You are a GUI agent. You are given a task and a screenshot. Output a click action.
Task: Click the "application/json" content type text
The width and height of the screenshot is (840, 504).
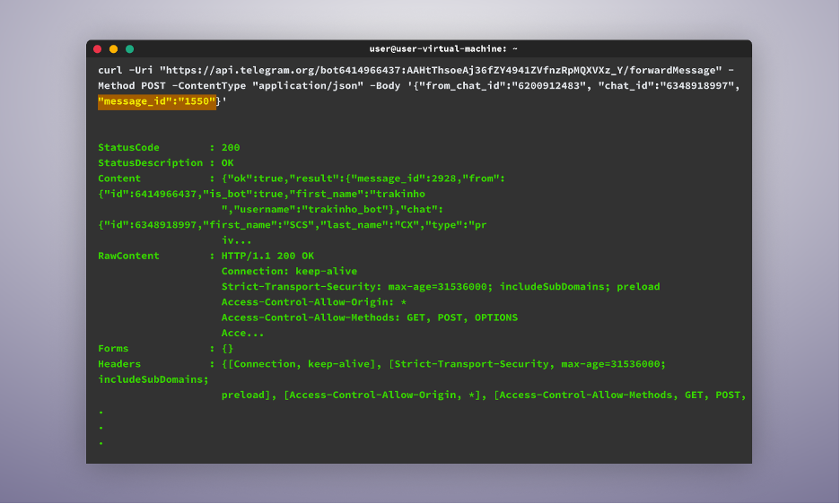click(x=308, y=86)
